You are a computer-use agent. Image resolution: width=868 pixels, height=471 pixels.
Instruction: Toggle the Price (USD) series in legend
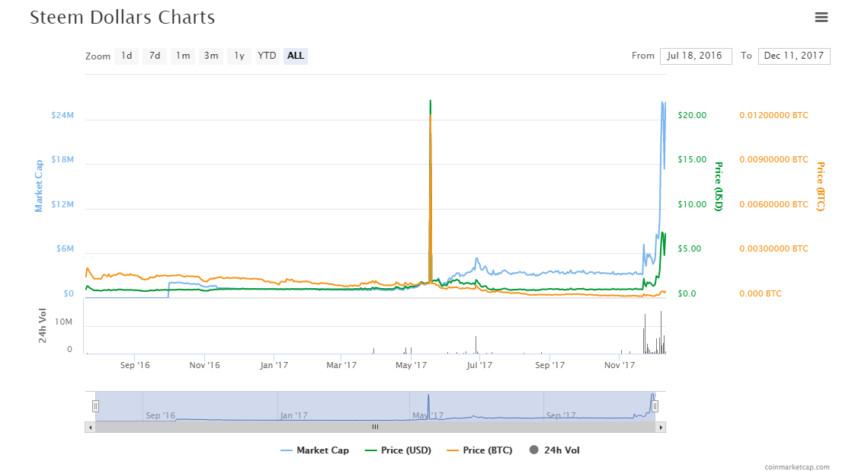(398, 450)
